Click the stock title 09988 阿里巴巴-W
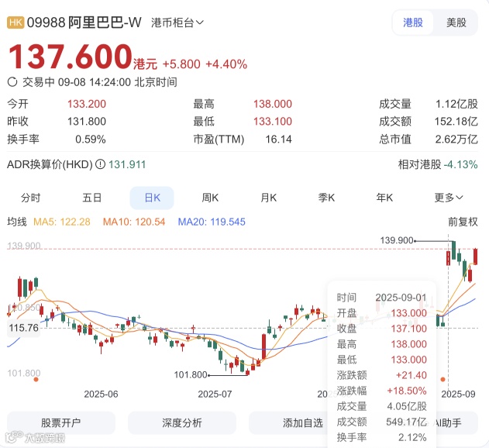489x448 pixels. pos(84,22)
